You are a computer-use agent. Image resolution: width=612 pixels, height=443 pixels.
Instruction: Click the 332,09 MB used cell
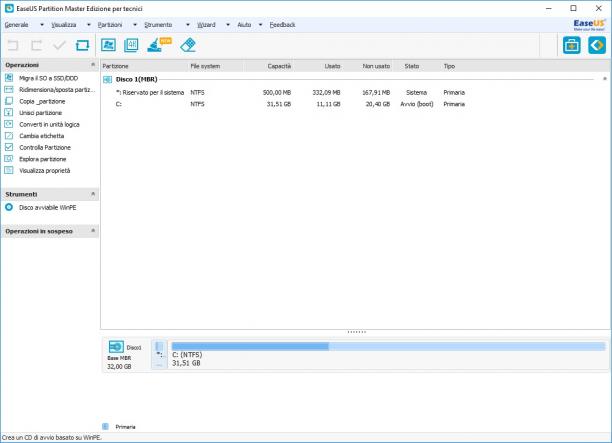pyautogui.click(x=326, y=93)
